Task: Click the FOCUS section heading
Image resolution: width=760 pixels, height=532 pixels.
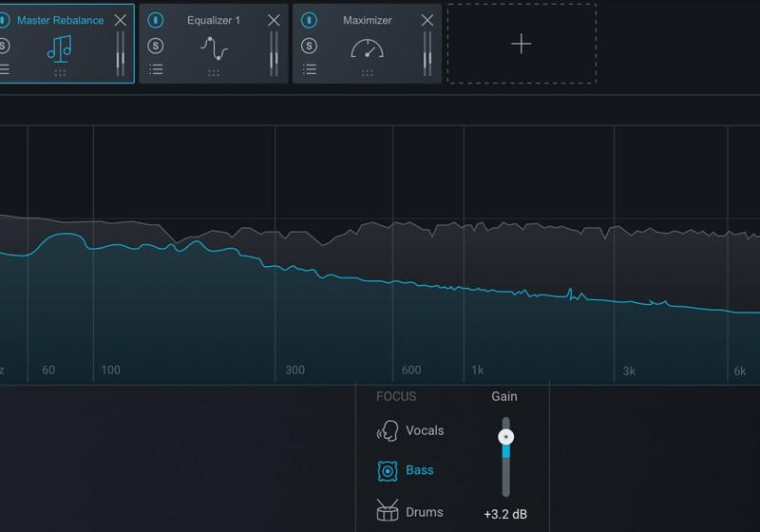Action: (396, 396)
